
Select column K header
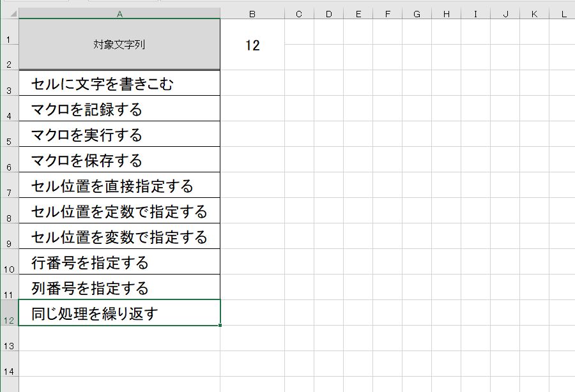click(534, 13)
